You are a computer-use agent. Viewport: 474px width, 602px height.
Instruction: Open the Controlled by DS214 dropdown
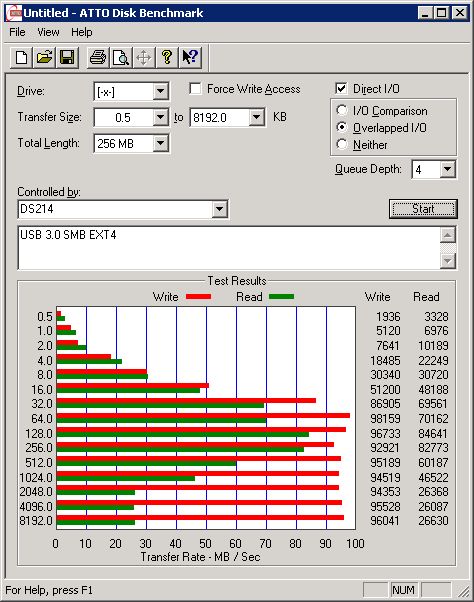click(x=219, y=209)
